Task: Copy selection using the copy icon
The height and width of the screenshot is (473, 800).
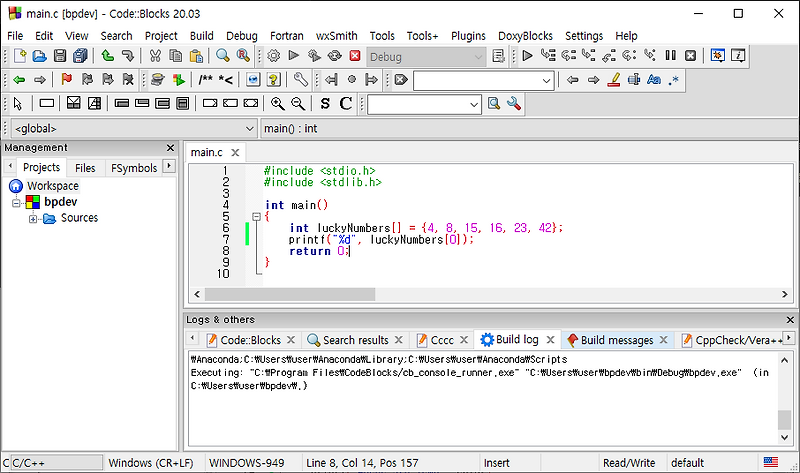Action: [x=176, y=56]
